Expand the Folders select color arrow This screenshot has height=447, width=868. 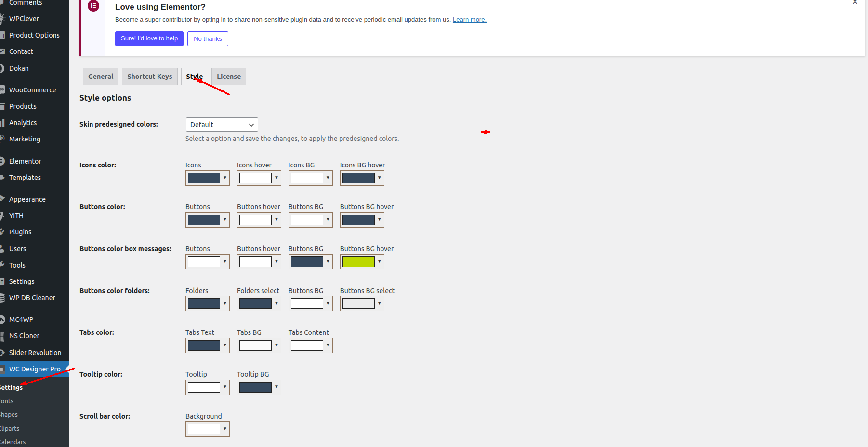[x=276, y=303]
